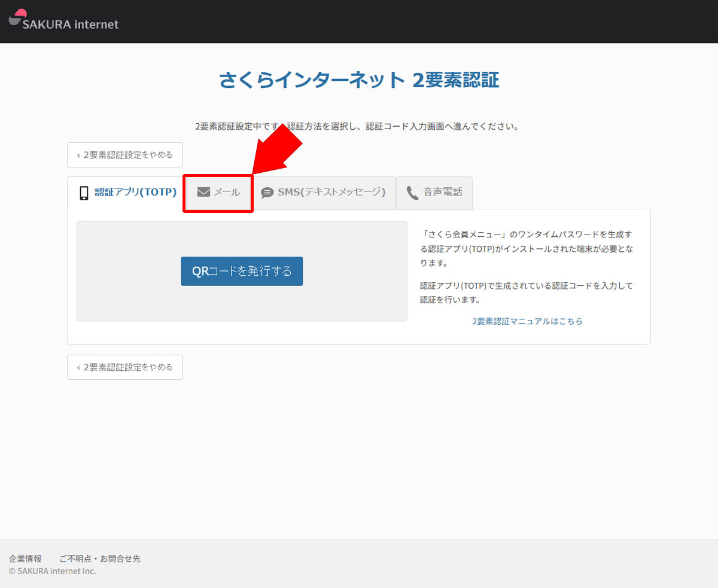This screenshot has height=588, width=718.
Task: Open the 企業情報 footer link
Action: (x=25, y=559)
